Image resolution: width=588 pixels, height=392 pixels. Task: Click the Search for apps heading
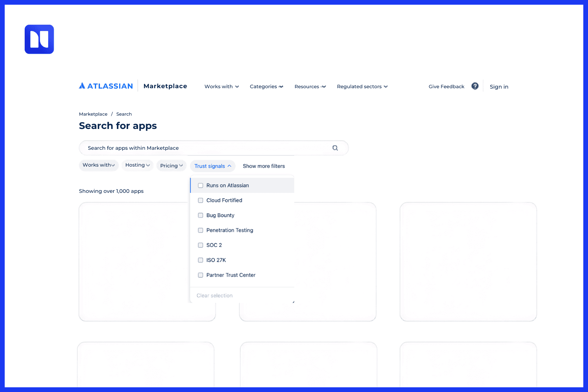click(118, 126)
